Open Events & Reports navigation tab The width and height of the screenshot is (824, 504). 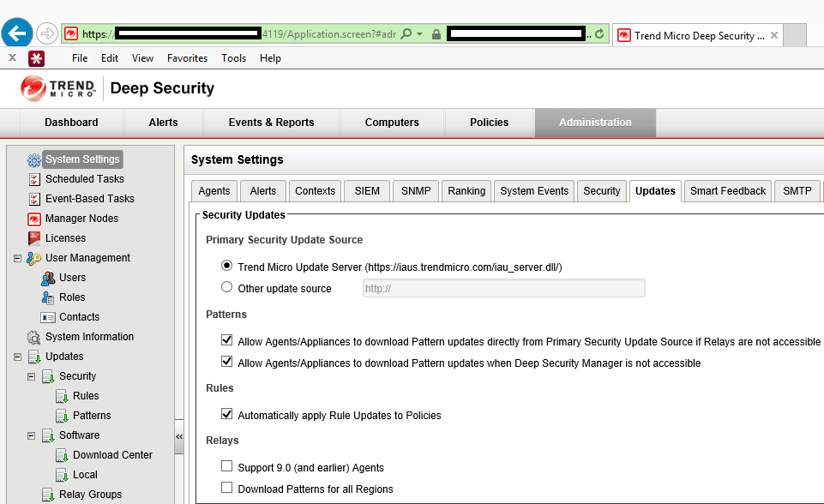271,123
